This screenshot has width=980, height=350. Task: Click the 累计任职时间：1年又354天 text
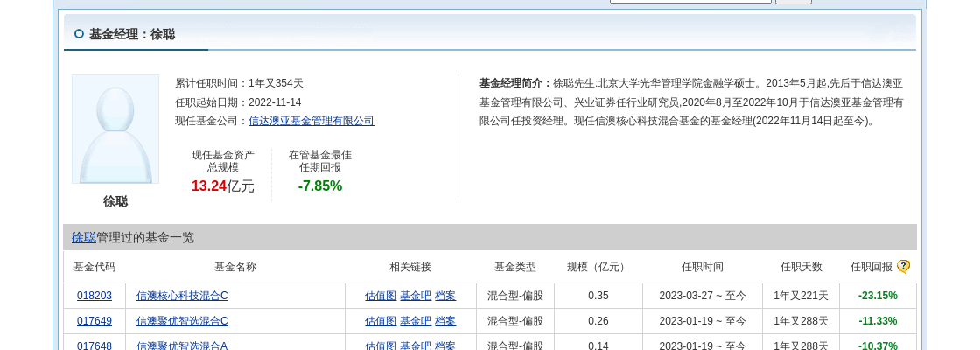(x=239, y=83)
